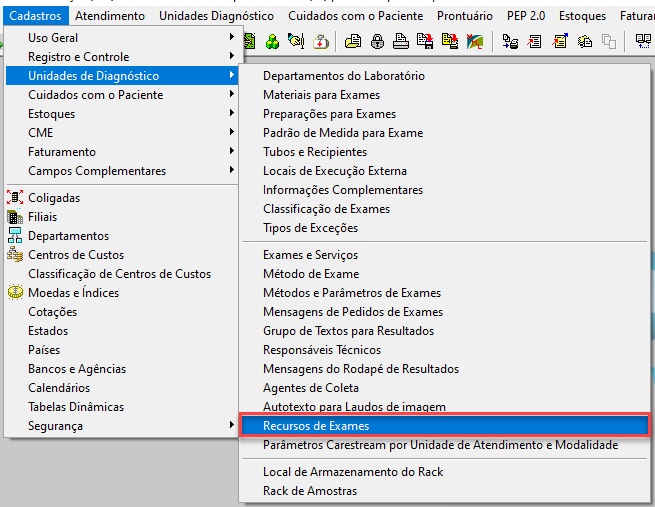The image size is (655, 507).
Task: Click the hand with syringe toolbar icon
Action: [296, 41]
